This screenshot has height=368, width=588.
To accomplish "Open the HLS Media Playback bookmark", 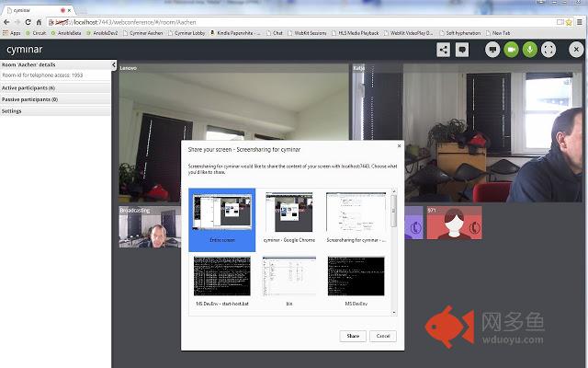I will tap(356, 33).
